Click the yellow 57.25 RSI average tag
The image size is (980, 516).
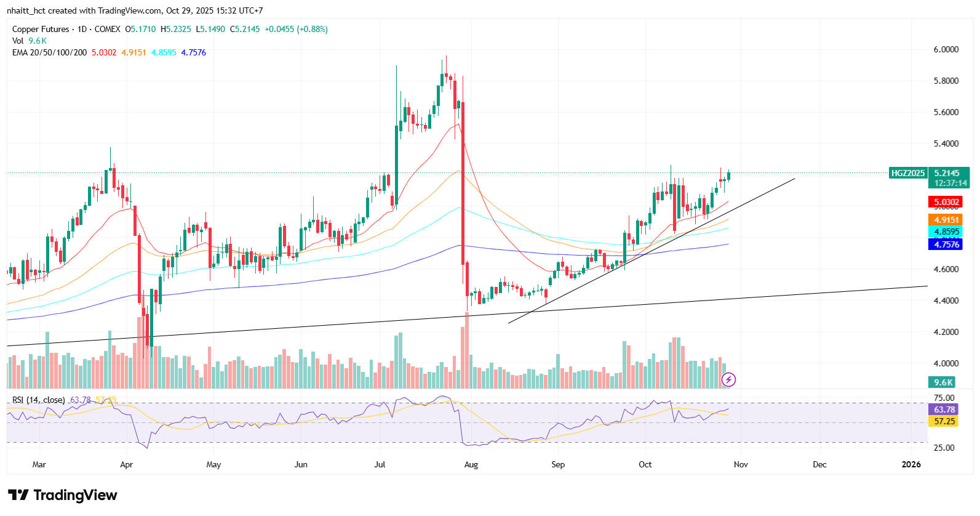click(944, 421)
